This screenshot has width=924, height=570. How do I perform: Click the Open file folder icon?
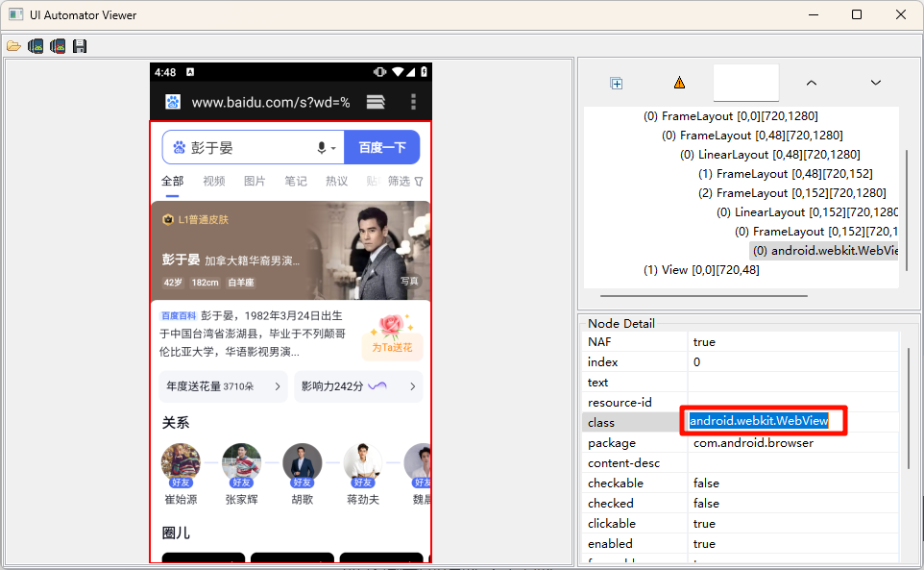tap(13, 46)
